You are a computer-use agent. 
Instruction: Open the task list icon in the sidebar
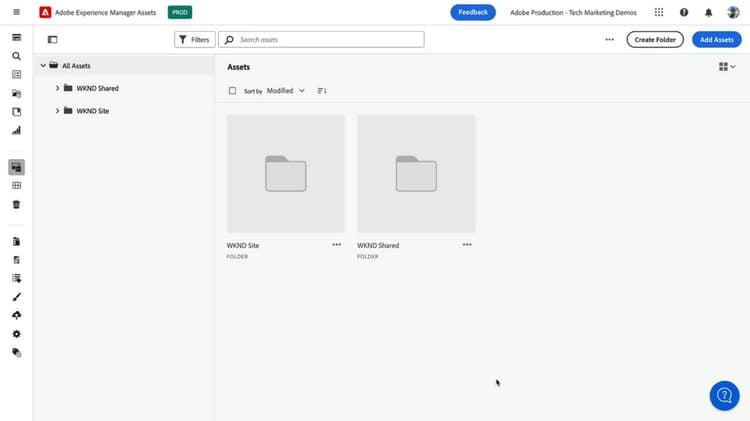16,75
